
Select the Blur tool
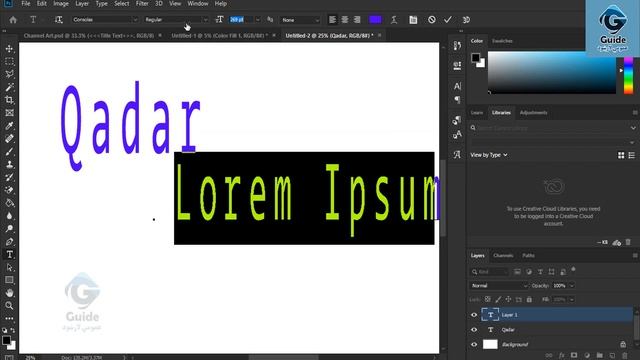coord(9,216)
